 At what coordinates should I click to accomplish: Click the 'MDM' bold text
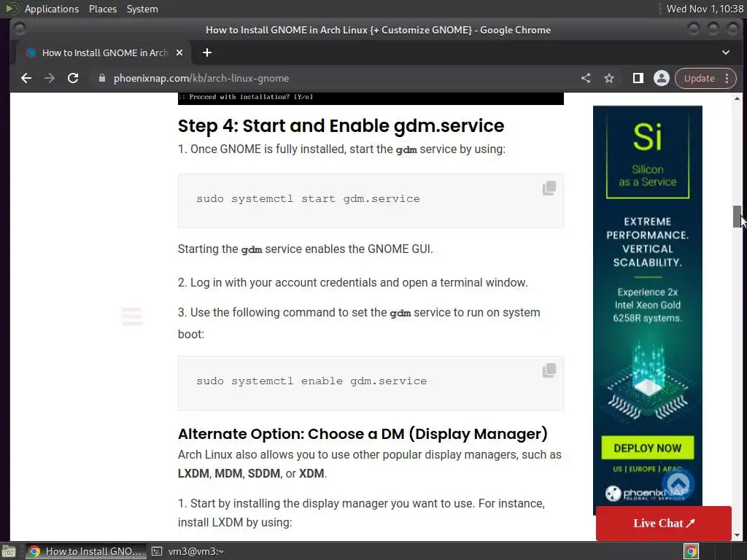pyautogui.click(x=228, y=473)
